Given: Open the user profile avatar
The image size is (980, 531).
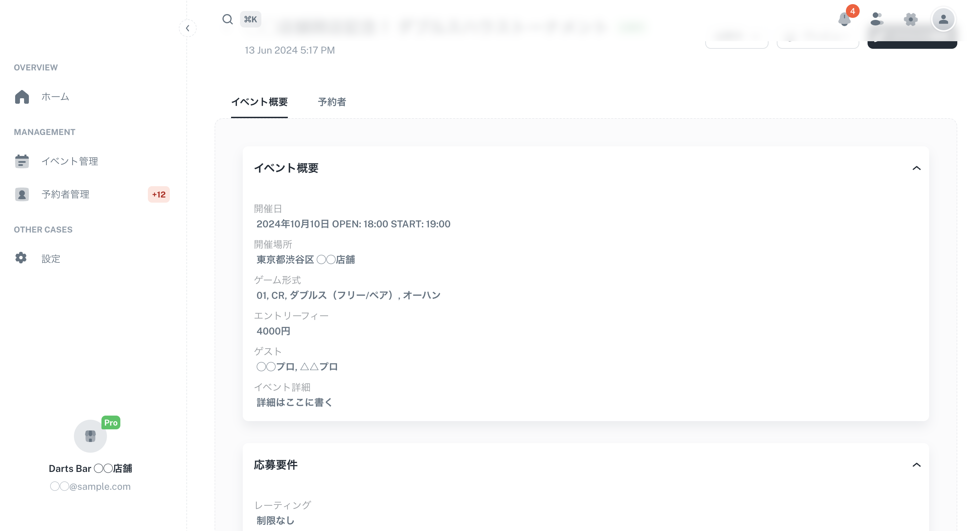Looking at the screenshot, I should tap(943, 19).
